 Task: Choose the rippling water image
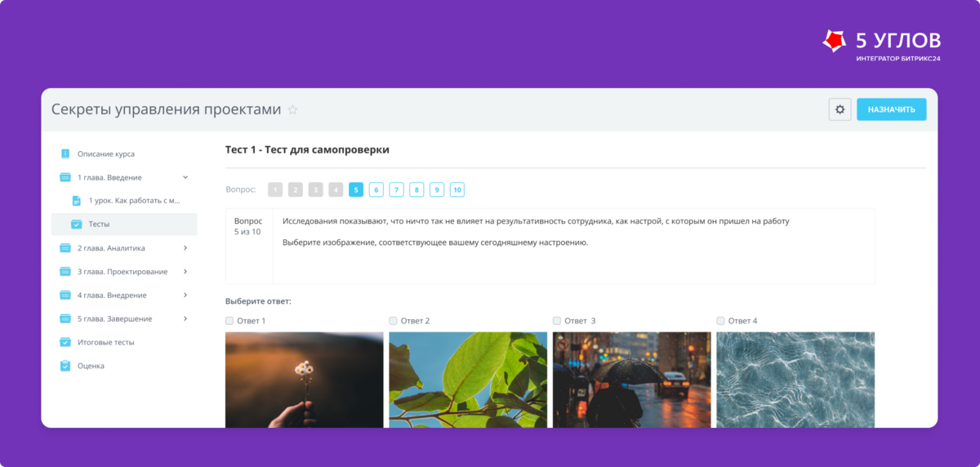coord(795,380)
